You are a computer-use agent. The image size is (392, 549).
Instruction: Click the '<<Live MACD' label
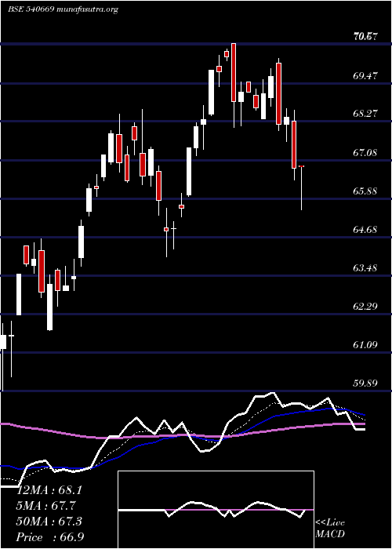pos(330,529)
